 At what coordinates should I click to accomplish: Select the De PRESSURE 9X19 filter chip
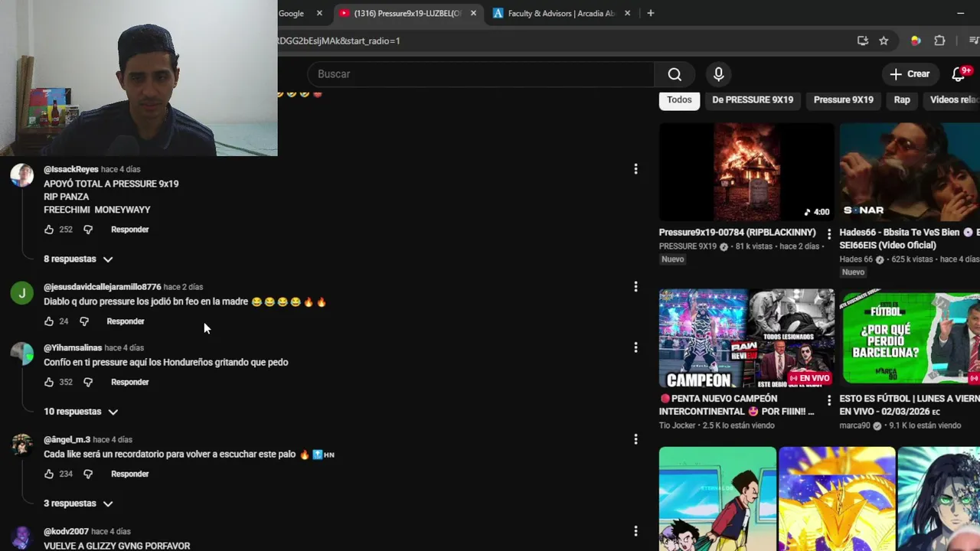tap(753, 99)
